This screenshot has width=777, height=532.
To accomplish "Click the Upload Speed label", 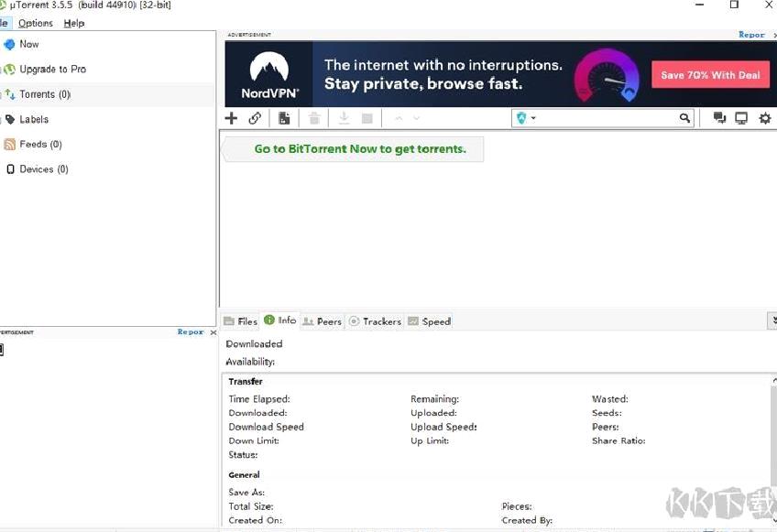I will pos(443,427).
